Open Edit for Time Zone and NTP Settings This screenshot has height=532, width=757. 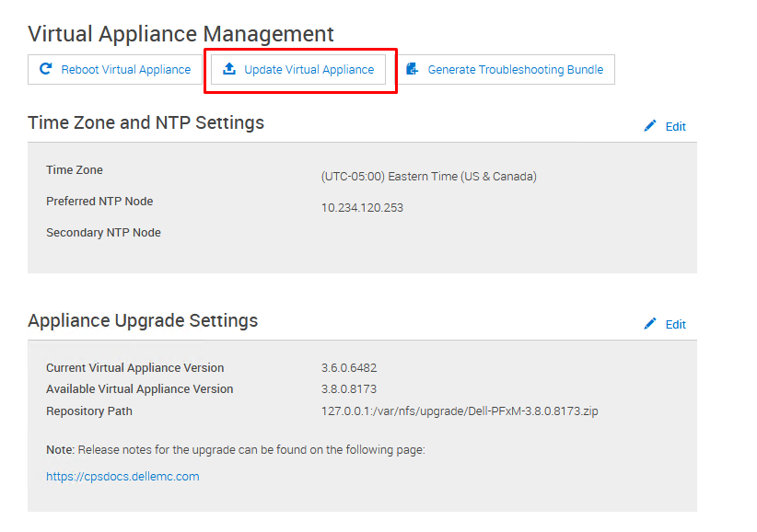[x=675, y=127]
